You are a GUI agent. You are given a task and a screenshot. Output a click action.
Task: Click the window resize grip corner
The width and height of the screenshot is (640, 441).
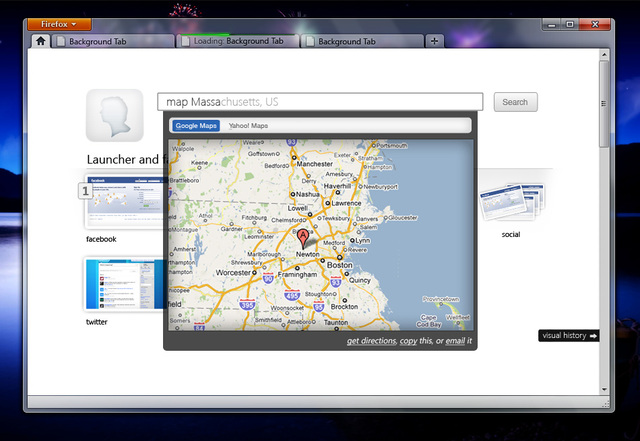click(606, 404)
